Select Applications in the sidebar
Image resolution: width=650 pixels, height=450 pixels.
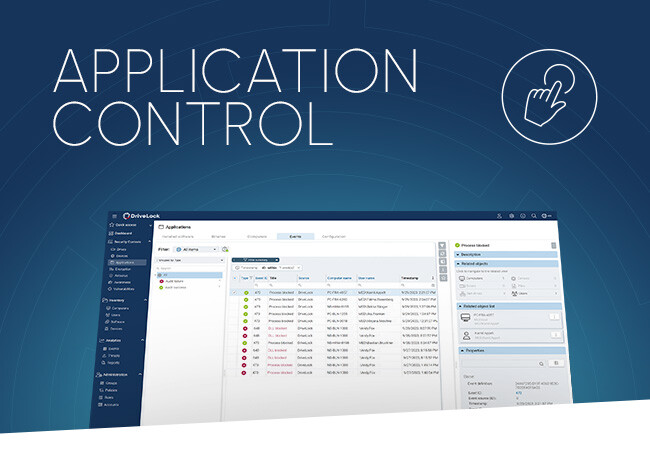tap(127, 262)
